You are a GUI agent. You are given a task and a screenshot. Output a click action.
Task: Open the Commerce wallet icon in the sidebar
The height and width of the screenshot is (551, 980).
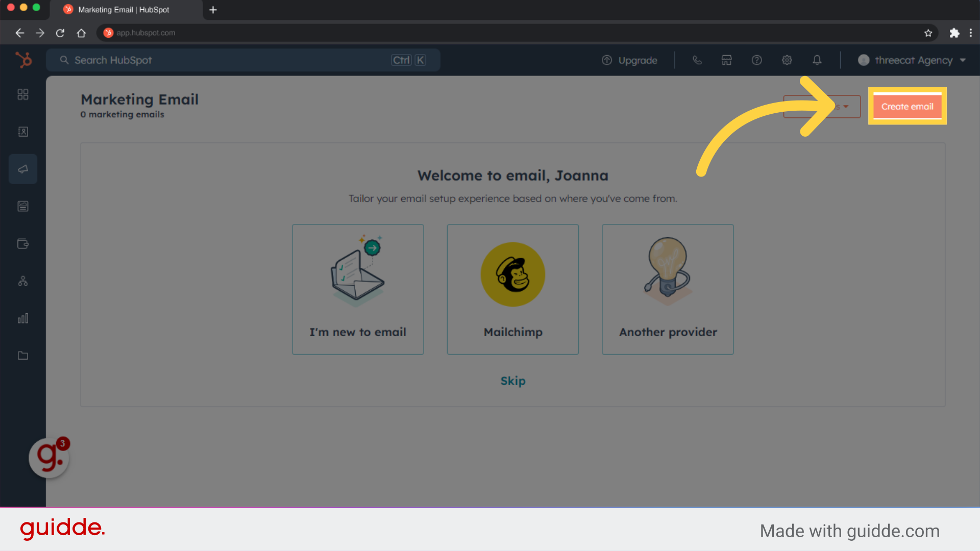[x=23, y=244]
